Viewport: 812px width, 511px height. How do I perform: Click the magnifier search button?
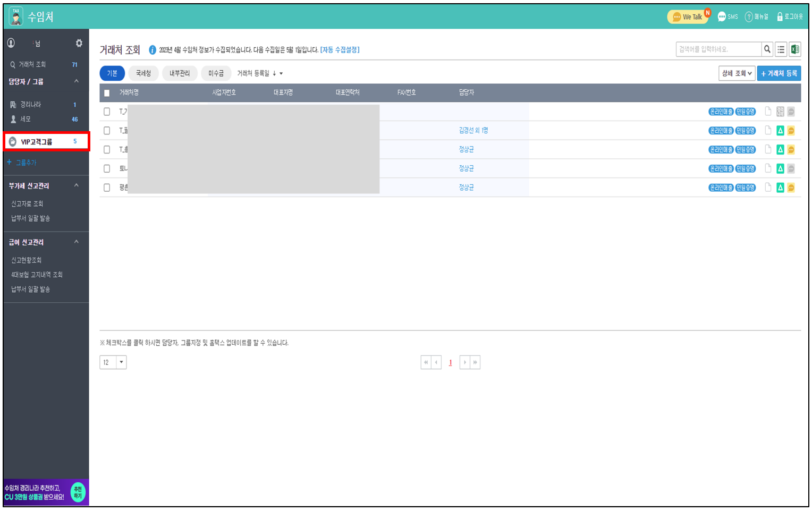click(767, 49)
